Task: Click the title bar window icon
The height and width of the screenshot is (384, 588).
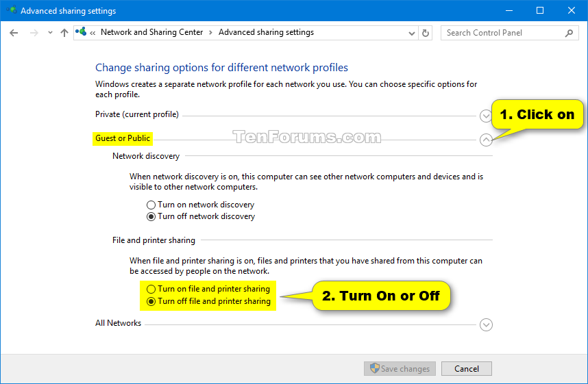Action: [x=11, y=10]
